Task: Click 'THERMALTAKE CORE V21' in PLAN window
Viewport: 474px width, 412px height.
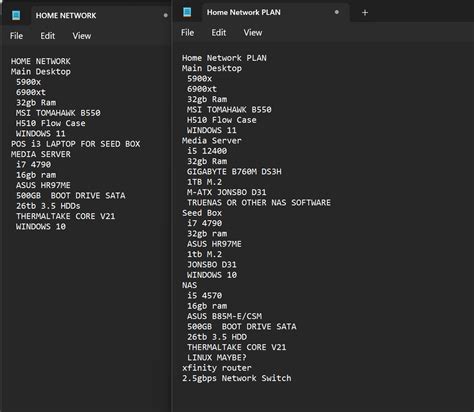Action: coord(236,347)
